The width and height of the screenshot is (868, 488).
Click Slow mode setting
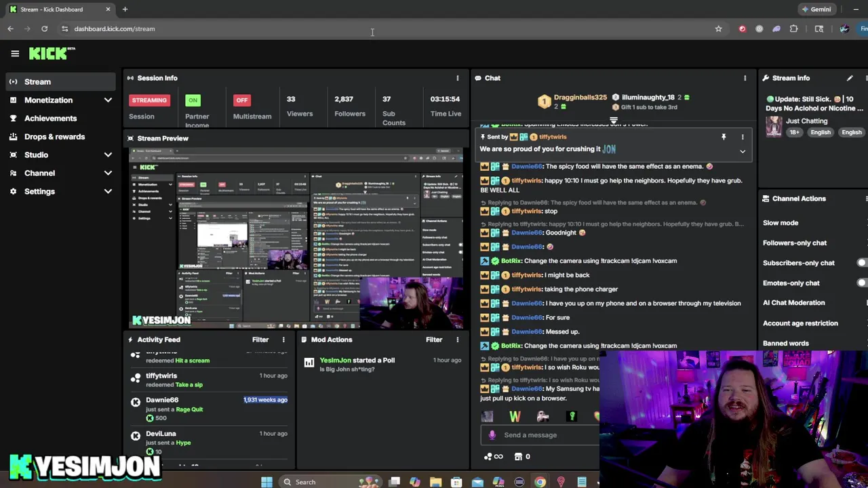[781, 223]
